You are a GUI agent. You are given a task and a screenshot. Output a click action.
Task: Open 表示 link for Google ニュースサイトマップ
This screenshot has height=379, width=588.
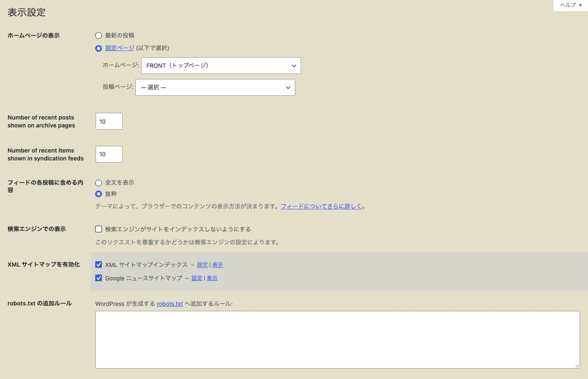click(212, 278)
